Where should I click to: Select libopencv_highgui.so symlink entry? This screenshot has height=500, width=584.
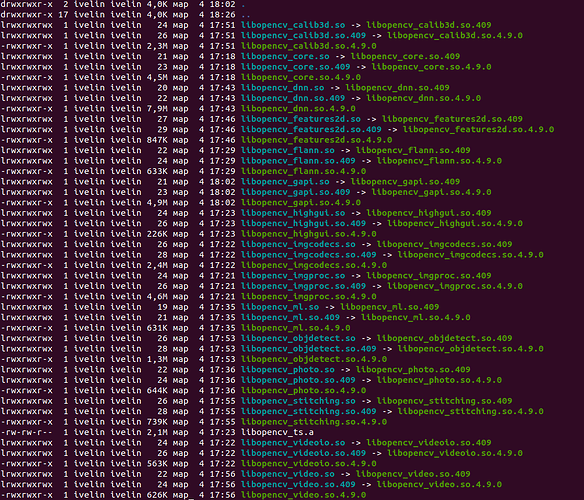coord(293,213)
